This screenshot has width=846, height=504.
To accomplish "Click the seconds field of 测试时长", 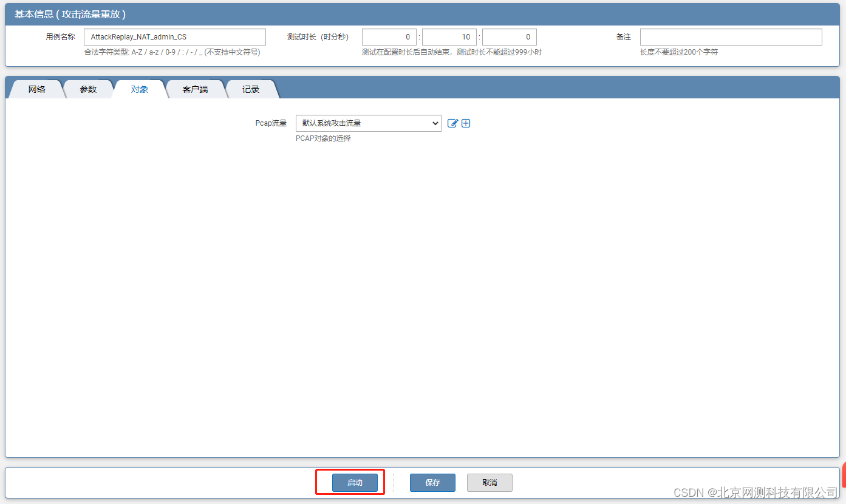I will tap(510, 37).
